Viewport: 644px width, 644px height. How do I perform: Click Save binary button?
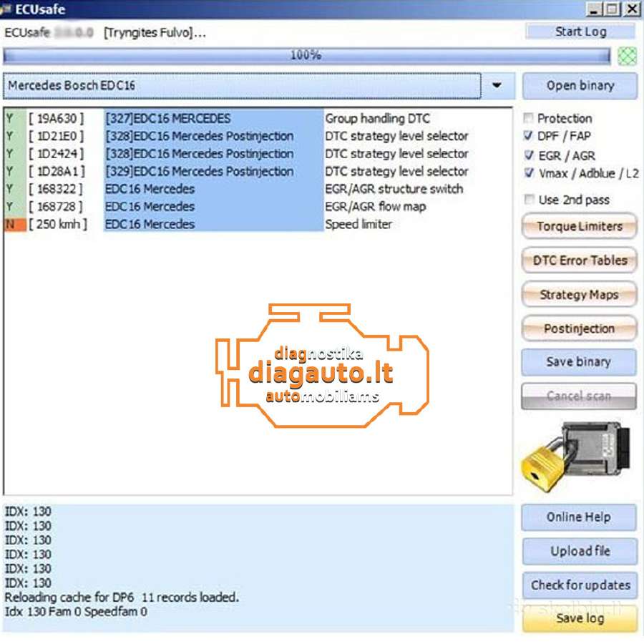(579, 362)
